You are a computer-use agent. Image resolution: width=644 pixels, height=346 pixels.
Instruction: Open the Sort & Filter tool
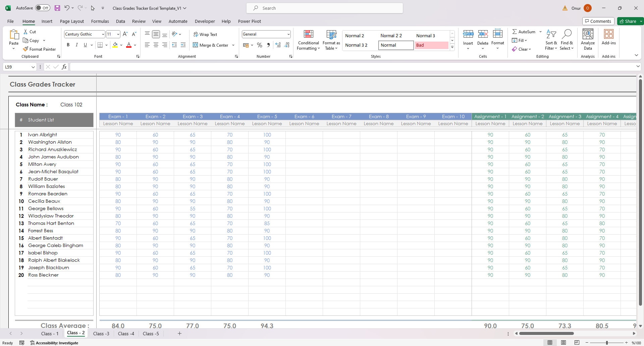(551, 40)
